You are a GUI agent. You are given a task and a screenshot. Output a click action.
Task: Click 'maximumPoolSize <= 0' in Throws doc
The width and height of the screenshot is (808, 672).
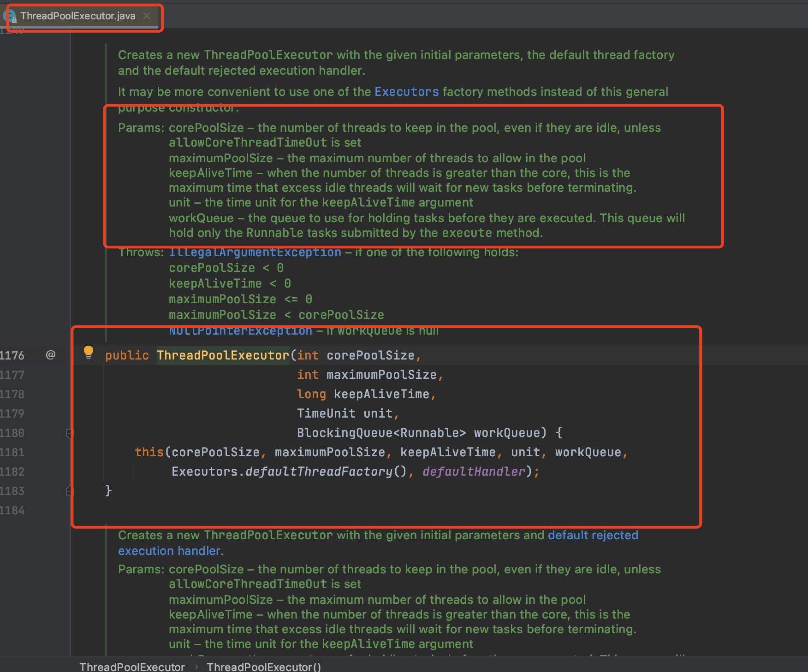click(240, 299)
